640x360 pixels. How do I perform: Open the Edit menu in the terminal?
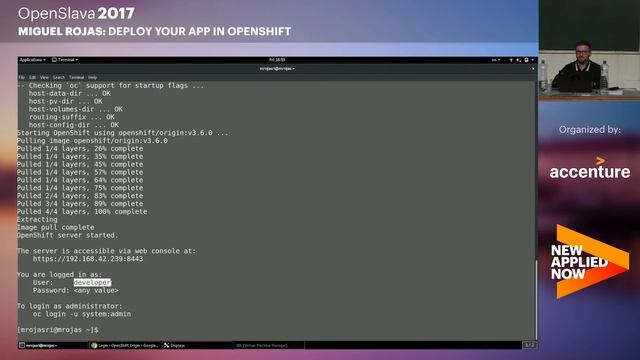(32, 77)
